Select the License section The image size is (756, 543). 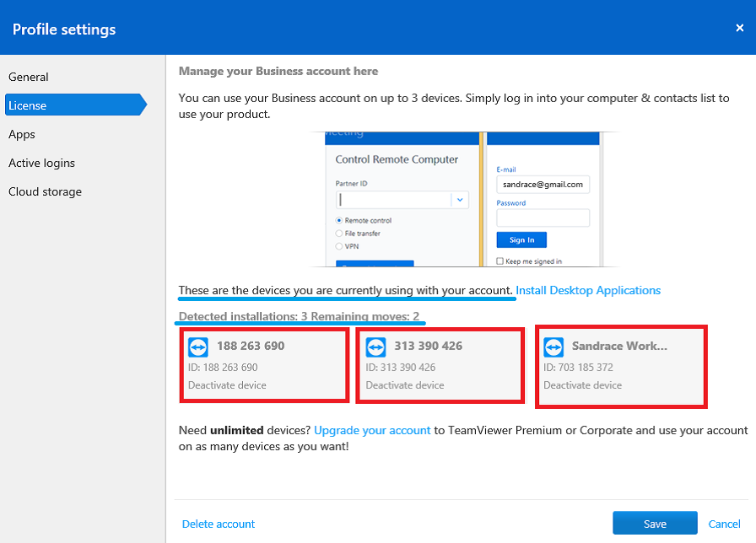pyautogui.click(x=76, y=105)
